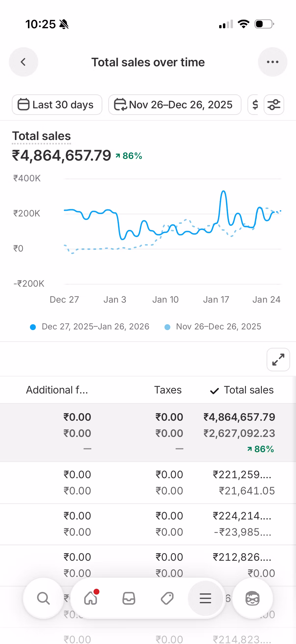Go to Home tab in bottom bar
The image size is (296, 644).
[x=91, y=599]
